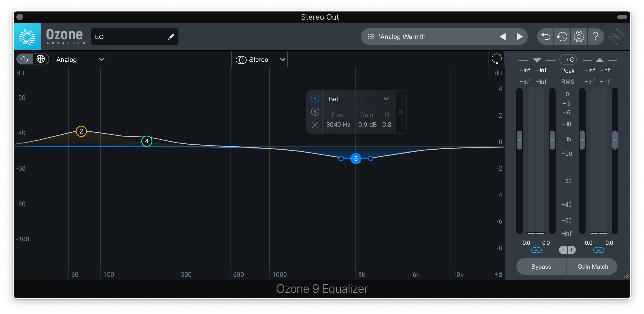Image resolution: width=644 pixels, height=314 pixels.
Task: Click the RMS meter label
Action: pyautogui.click(x=568, y=82)
